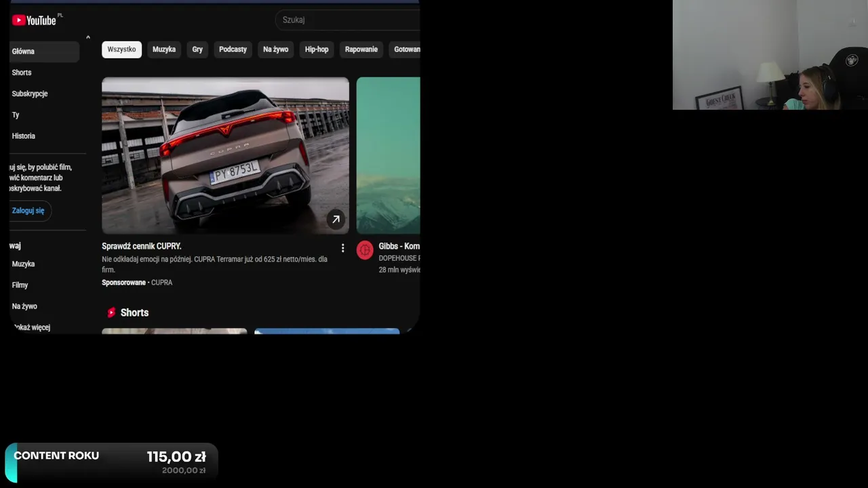868x488 pixels.
Task: Select the Hip-hop filter chip
Action: click(317, 49)
